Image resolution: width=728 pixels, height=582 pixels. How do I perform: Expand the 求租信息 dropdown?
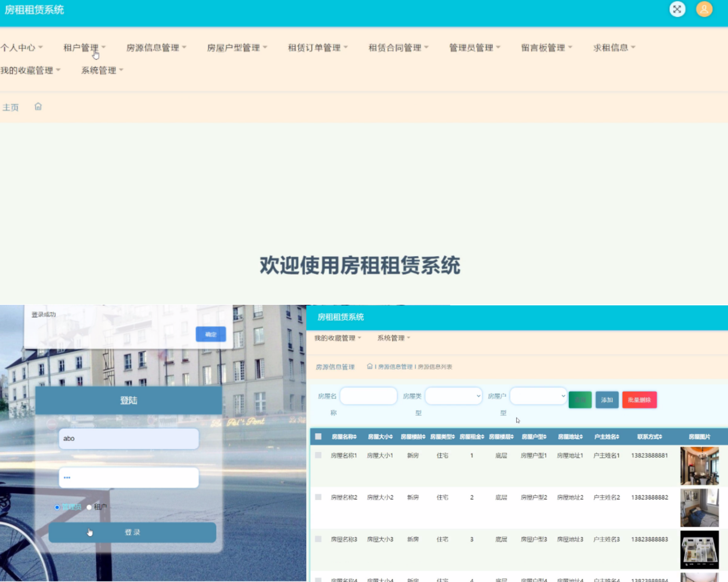tap(614, 48)
